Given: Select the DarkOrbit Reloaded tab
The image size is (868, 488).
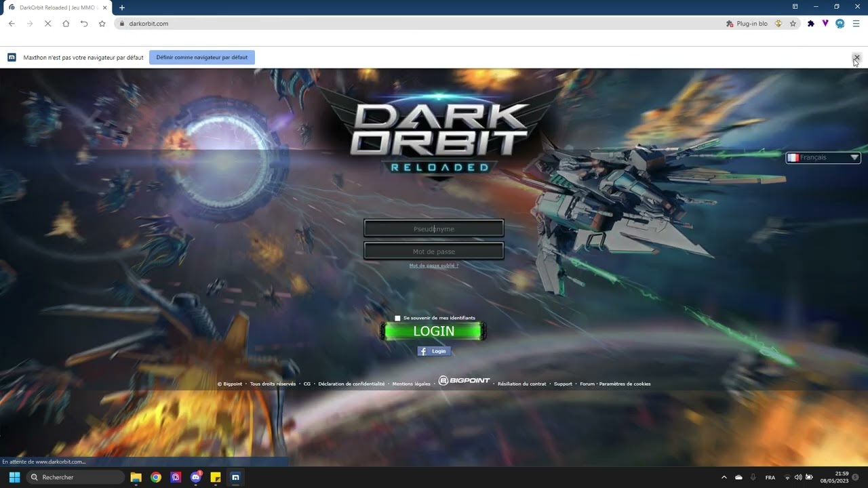Looking at the screenshot, I should point(58,7).
